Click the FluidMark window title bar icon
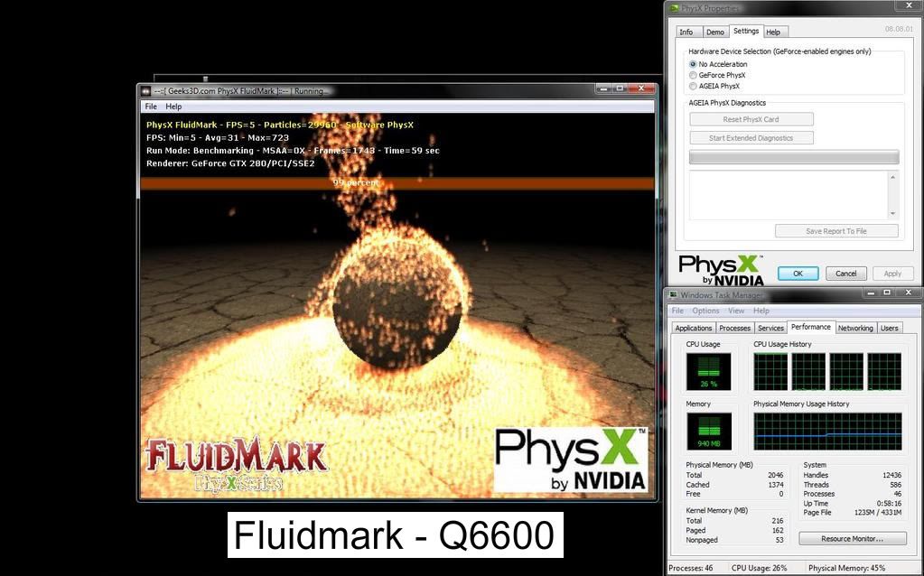 pyautogui.click(x=146, y=90)
